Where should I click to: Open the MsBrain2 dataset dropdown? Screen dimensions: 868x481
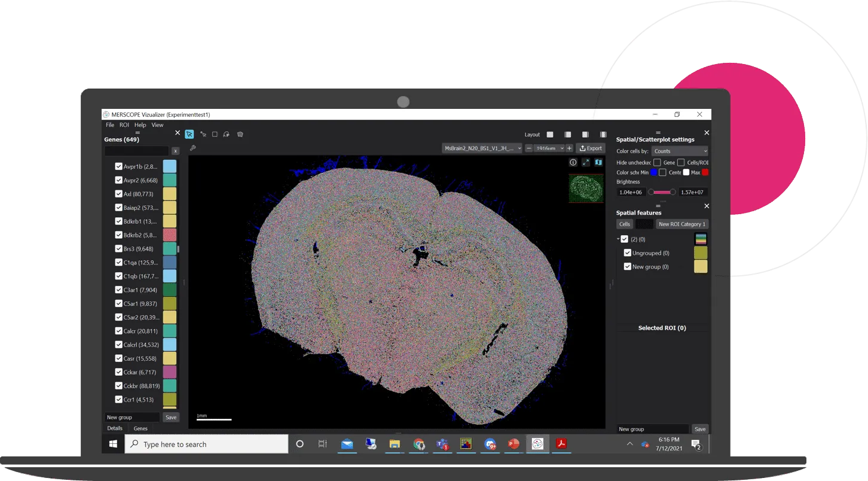pyautogui.click(x=482, y=148)
